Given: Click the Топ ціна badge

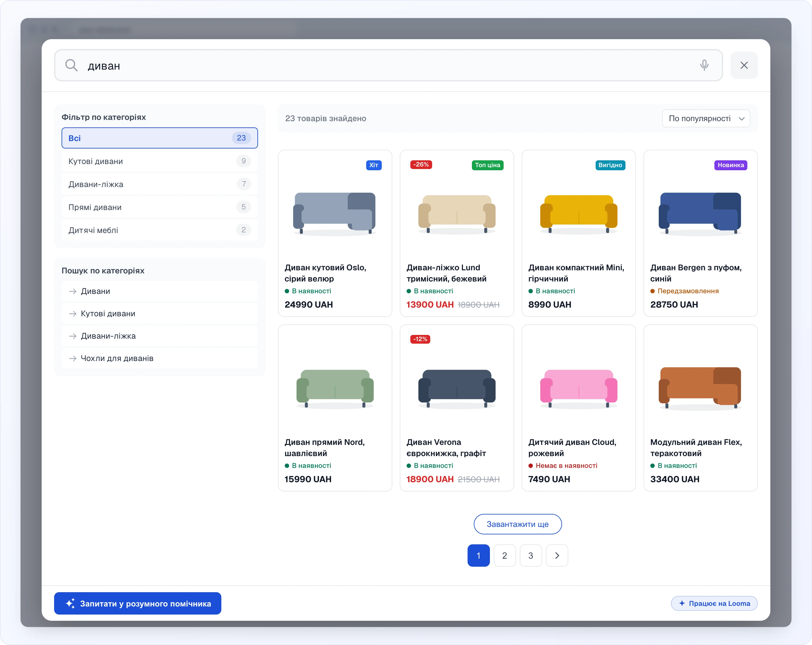Looking at the screenshot, I should 487,165.
